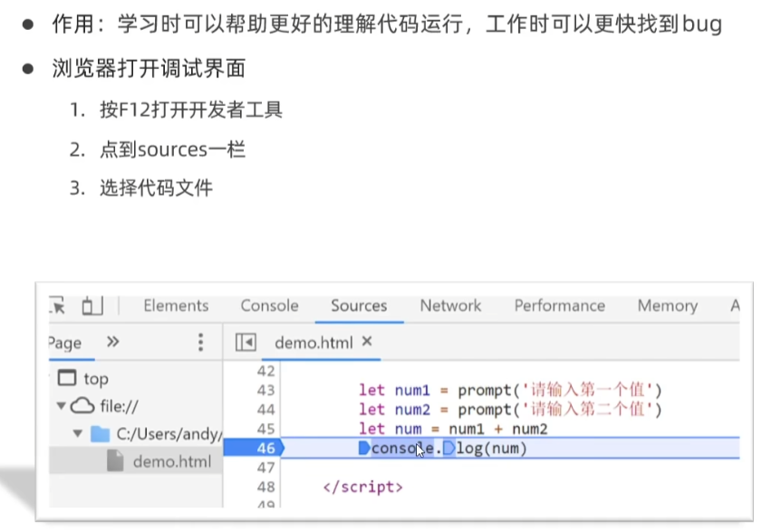Select the Sources tab
Image resolution: width=781 pixels, height=532 pixels.
click(x=359, y=305)
